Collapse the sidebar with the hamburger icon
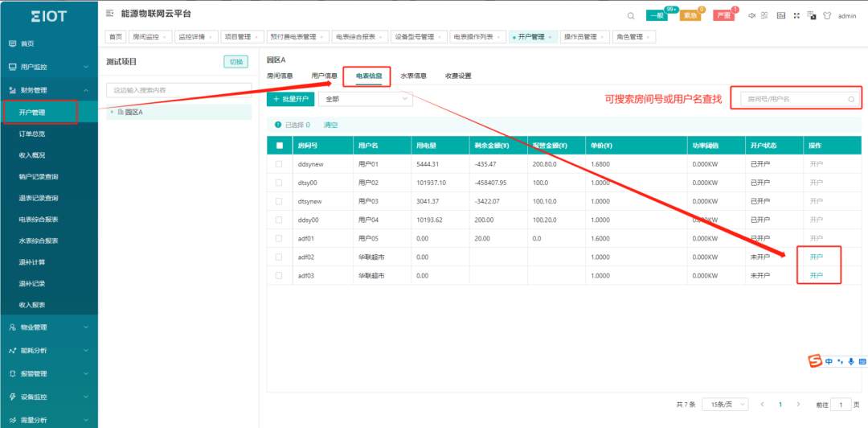This screenshot has height=428, width=868. 109,13
